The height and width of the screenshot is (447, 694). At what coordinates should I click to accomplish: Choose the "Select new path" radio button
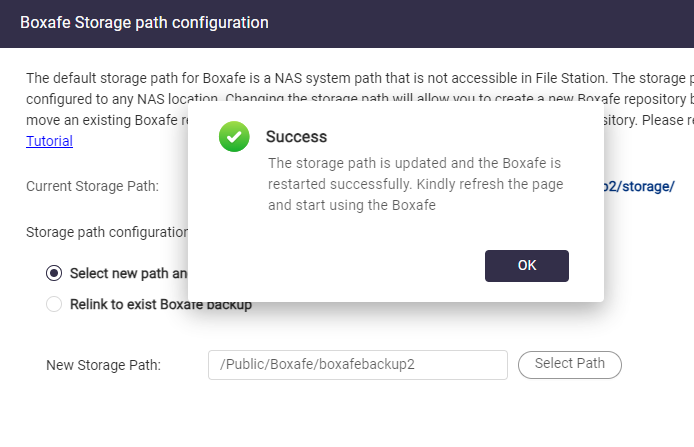point(54,273)
